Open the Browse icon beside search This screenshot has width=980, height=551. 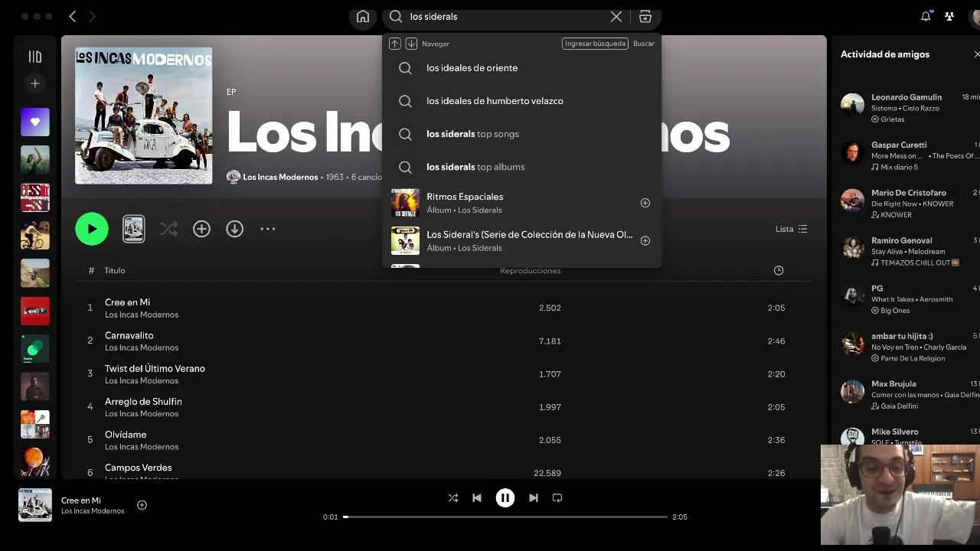tap(645, 17)
